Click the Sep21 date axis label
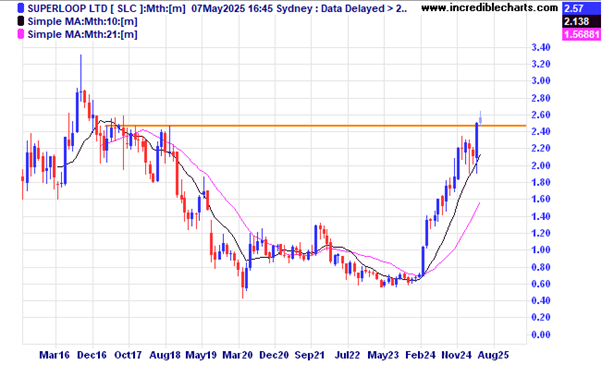Screen dimensions: 602x365 tap(310, 355)
